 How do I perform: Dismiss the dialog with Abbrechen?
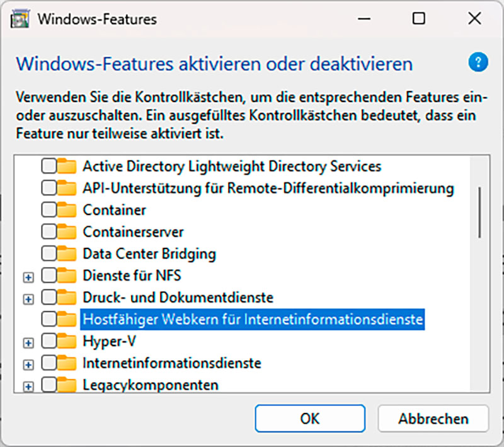point(433,418)
